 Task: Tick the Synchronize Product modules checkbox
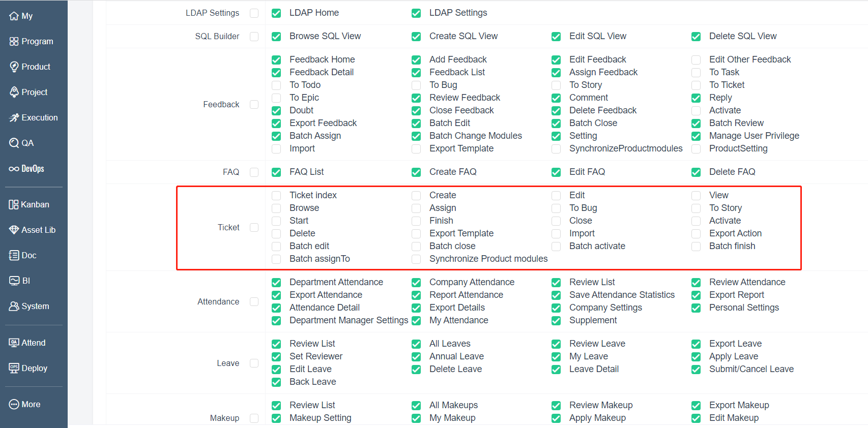[416, 259]
